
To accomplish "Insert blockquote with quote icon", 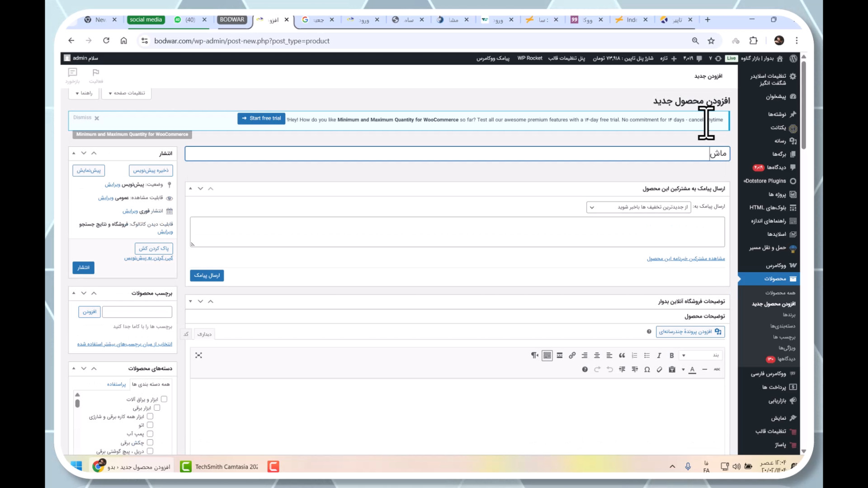I will pos(622,356).
